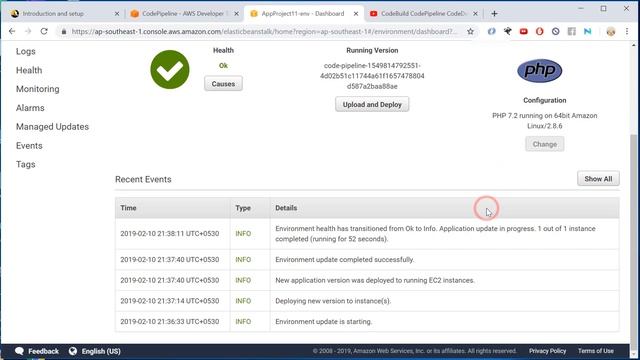Click the Feedback speech bubble icon
Viewport: 640px width, 360px height.
pos(19,351)
